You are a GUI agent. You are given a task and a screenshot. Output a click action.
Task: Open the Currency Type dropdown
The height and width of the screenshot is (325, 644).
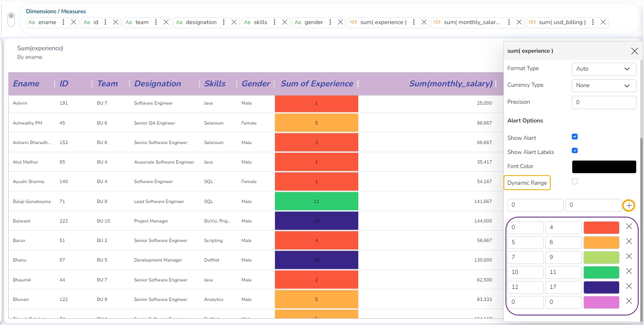[x=603, y=86]
